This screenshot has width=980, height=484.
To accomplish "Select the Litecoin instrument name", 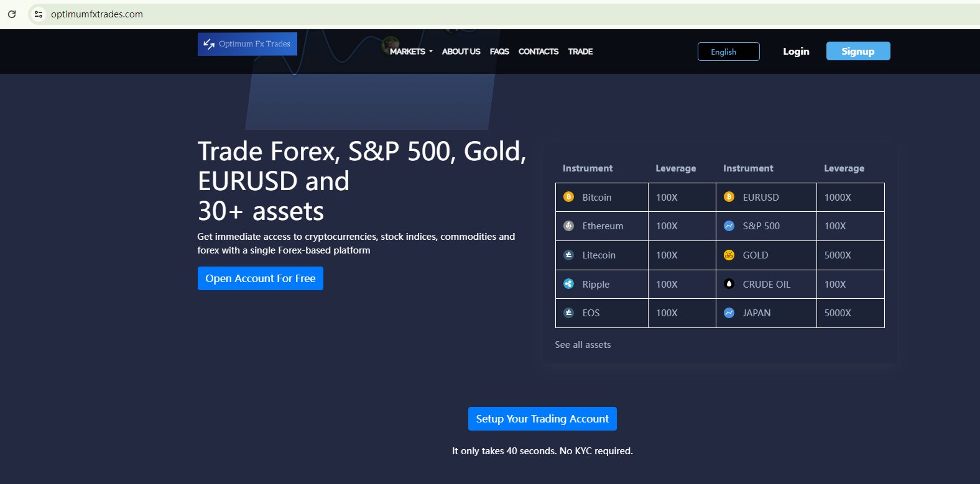I will click(599, 255).
